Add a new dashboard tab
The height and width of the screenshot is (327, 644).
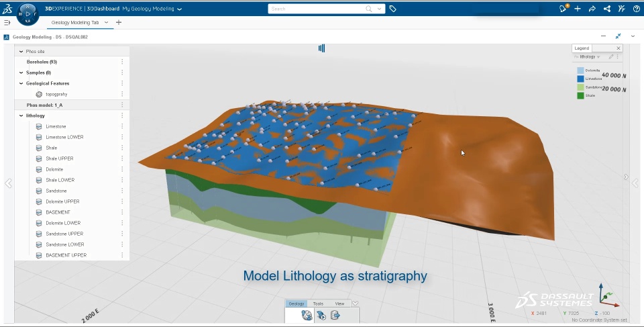pos(119,22)
